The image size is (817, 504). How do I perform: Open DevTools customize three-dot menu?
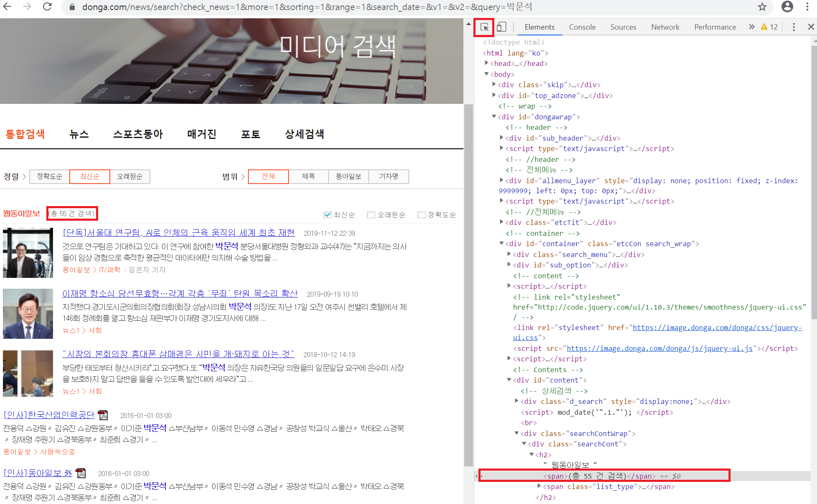(794, 27)
